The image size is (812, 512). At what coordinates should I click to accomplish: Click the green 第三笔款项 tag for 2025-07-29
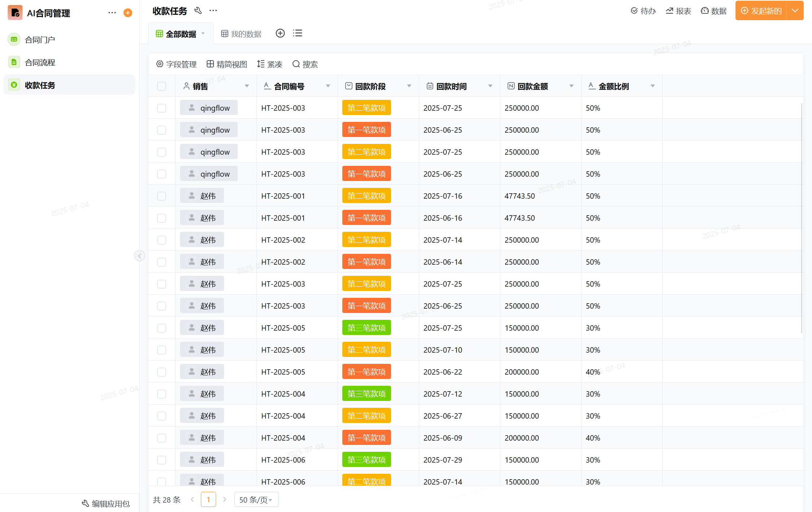367,460
